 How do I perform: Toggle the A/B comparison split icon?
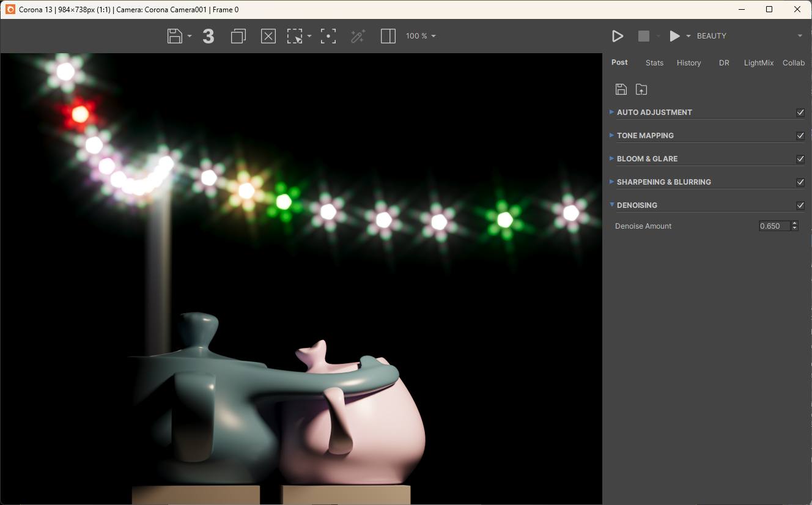pos(388,36)
